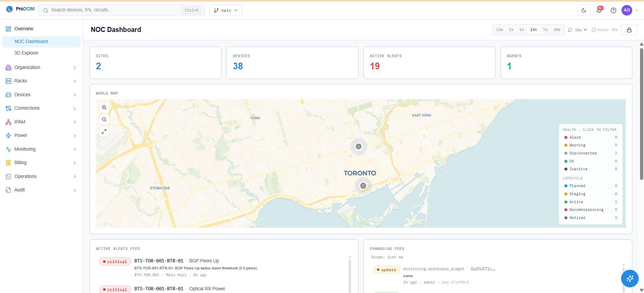644x293 pixels.
Task: Open the Active Alerts card showing 19
Action: pyautogui.click(x=429, y=63)
